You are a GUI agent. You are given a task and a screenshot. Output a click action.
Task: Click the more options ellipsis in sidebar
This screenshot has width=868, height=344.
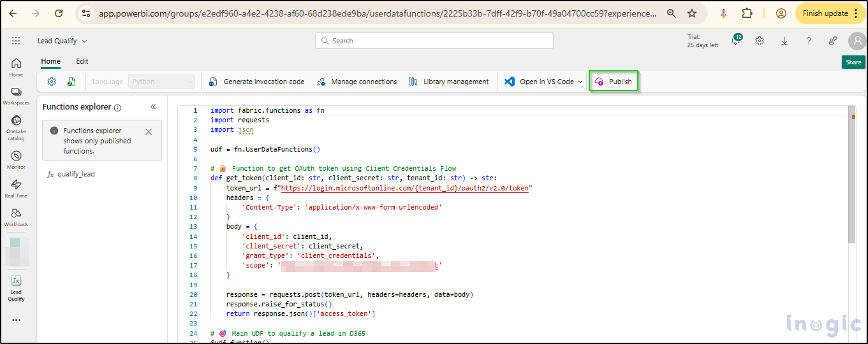pyautogui.click(x=16, y=320)
